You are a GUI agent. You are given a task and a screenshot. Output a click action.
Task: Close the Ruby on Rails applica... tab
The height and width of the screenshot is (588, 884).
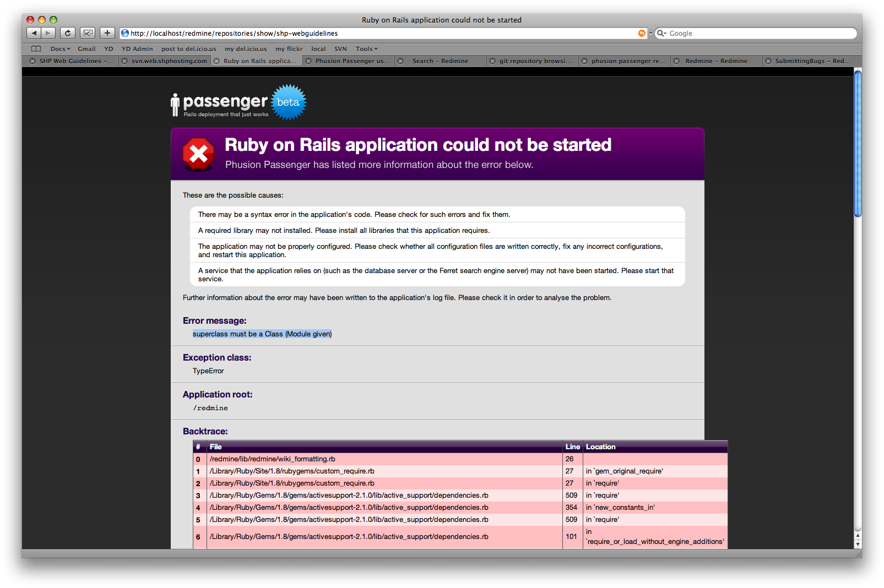(x=216, y=61)
